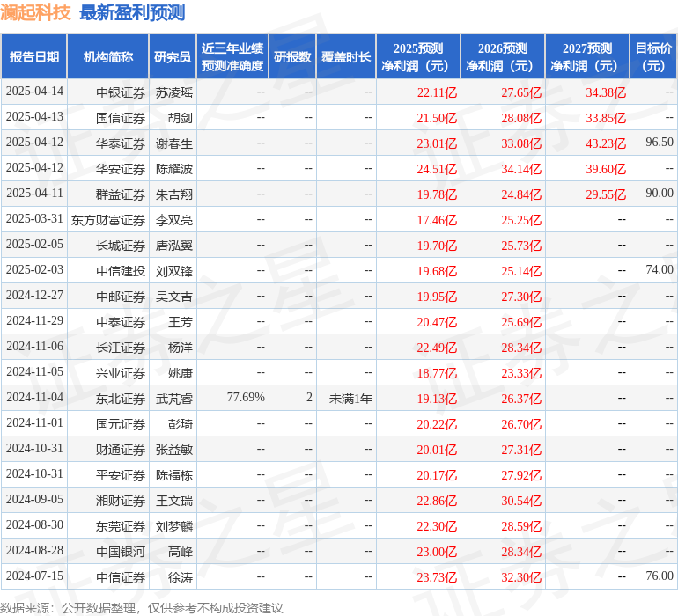Sort by the 报告日期 column header

coord(34,57)
